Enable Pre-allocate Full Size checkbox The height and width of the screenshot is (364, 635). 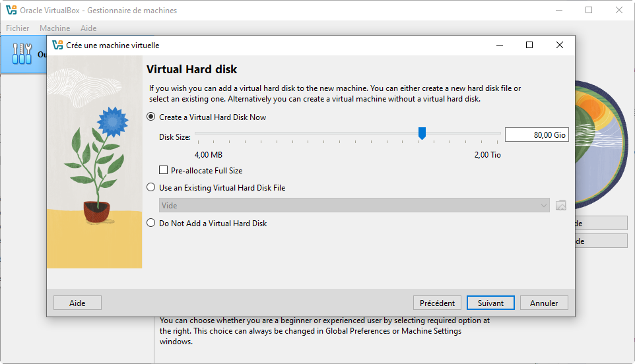click(x=164, y=171)
